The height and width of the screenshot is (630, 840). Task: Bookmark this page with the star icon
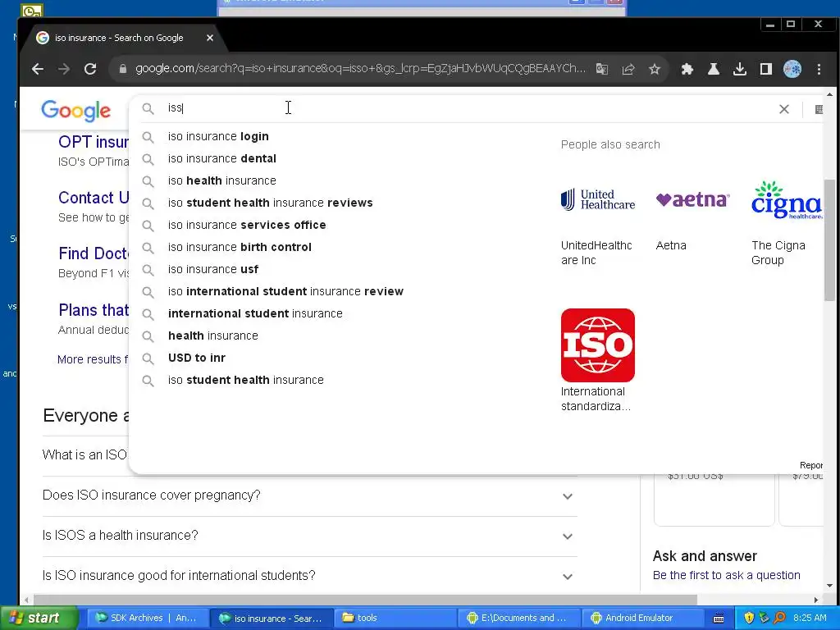654,69
